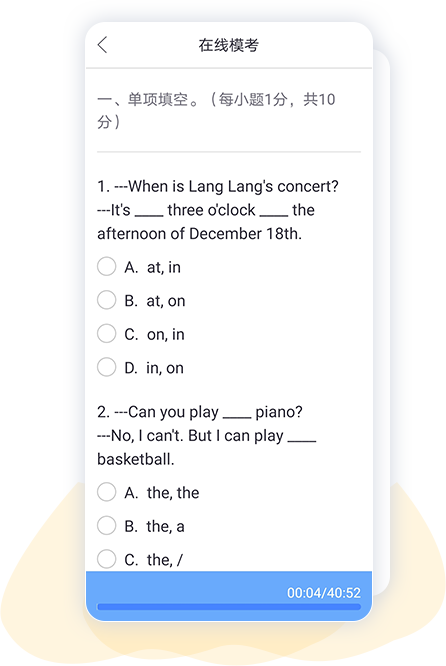Click the exam progress bar at the bottom
446x666 pixels.
coord(229,607)
